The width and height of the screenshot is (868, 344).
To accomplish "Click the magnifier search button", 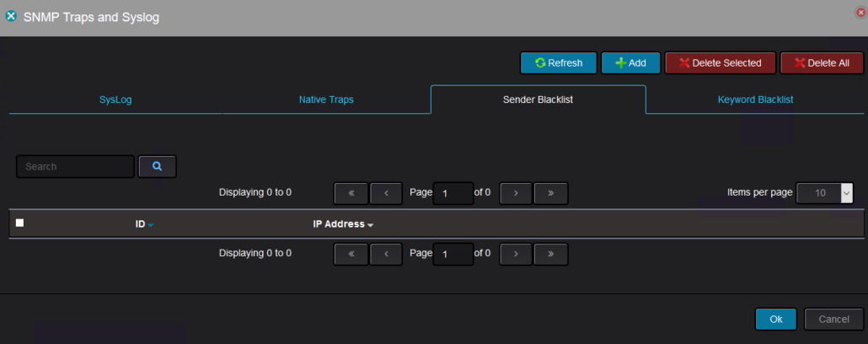I will click(157, 167).
